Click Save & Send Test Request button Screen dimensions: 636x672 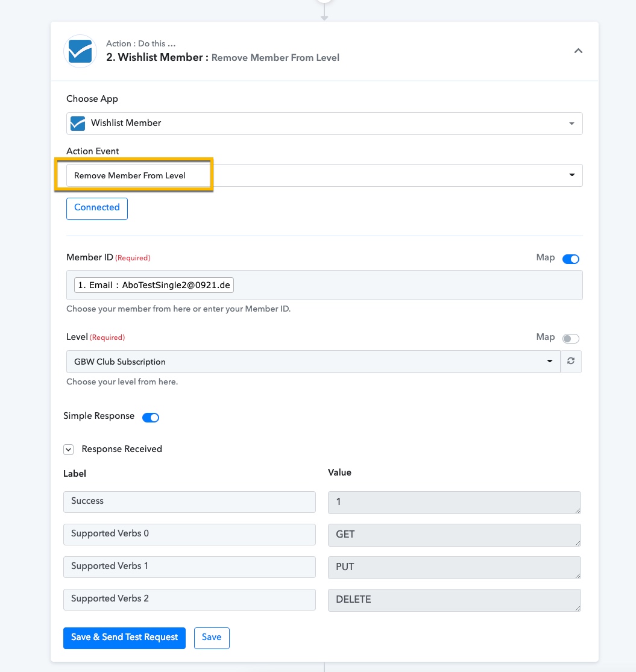pyautogui.click(x=124, y=638)
